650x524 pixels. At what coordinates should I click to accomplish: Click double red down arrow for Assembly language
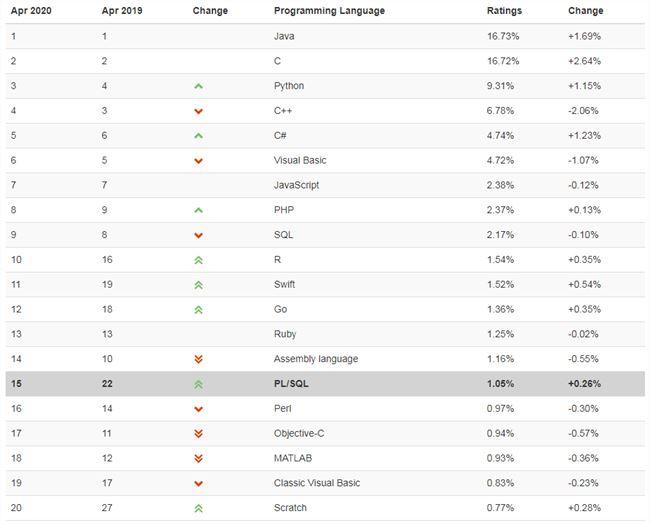point(198,359)
